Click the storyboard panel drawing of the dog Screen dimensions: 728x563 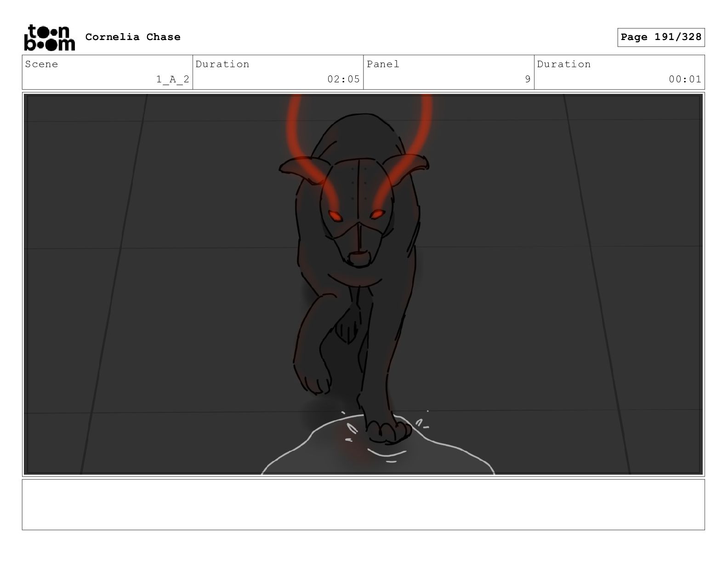coord(363,284)
